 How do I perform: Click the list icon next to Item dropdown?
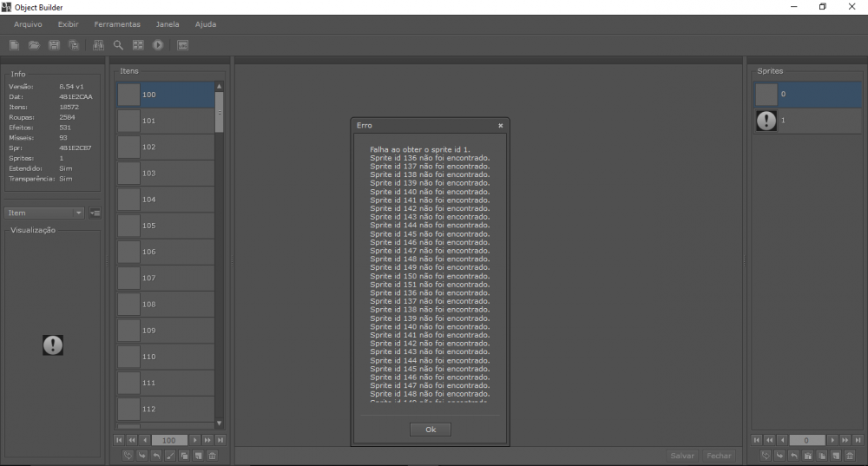coord(95,213)
